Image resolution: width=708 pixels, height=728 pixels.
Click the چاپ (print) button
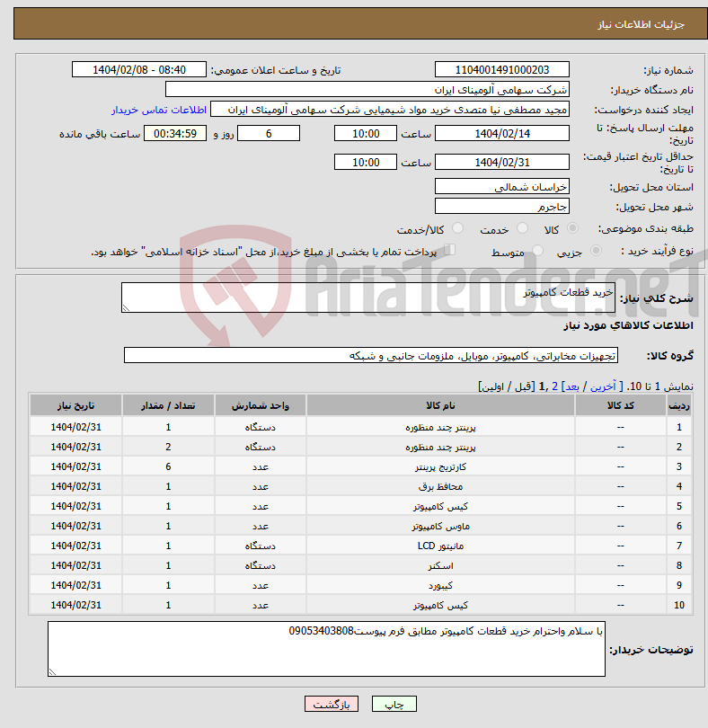pyautogui.click(x=394, y=705)
